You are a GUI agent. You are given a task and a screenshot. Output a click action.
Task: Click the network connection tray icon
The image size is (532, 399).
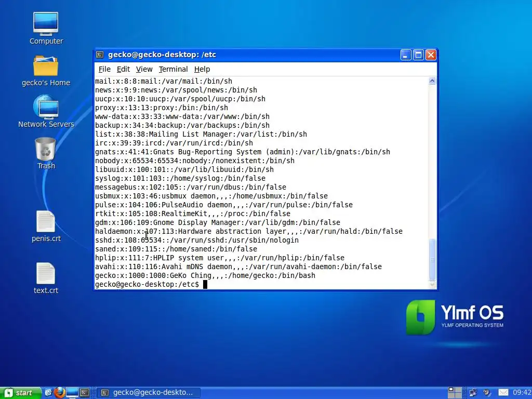(473, 393)
